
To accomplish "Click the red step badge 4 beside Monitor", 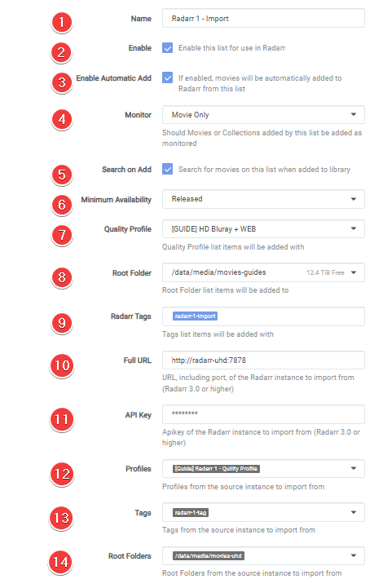I will tap(62, 119).
